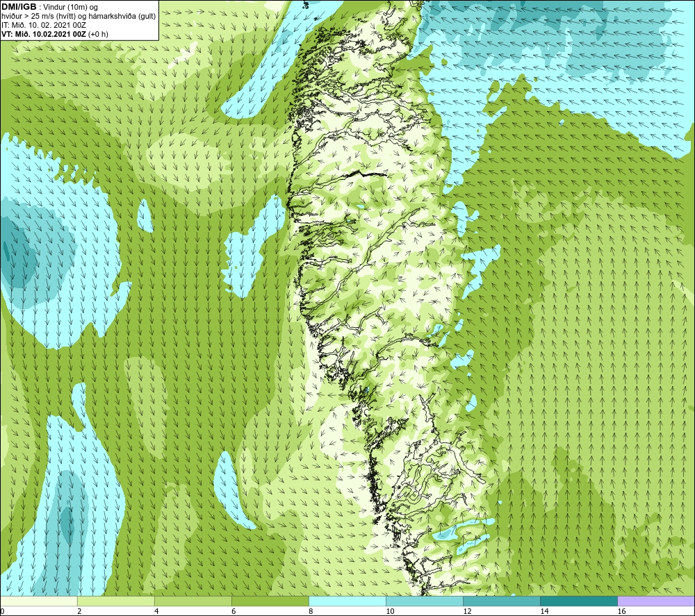Click the '10' label on the color scale
695x616 pixels.
[x=391, y=611]
